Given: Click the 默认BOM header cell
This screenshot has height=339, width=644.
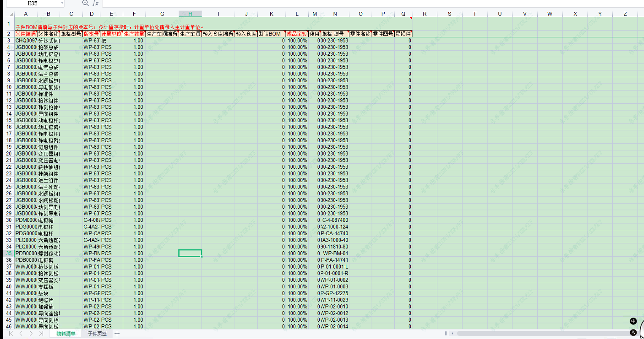Looking at the screenshot, I should [272, 34].
